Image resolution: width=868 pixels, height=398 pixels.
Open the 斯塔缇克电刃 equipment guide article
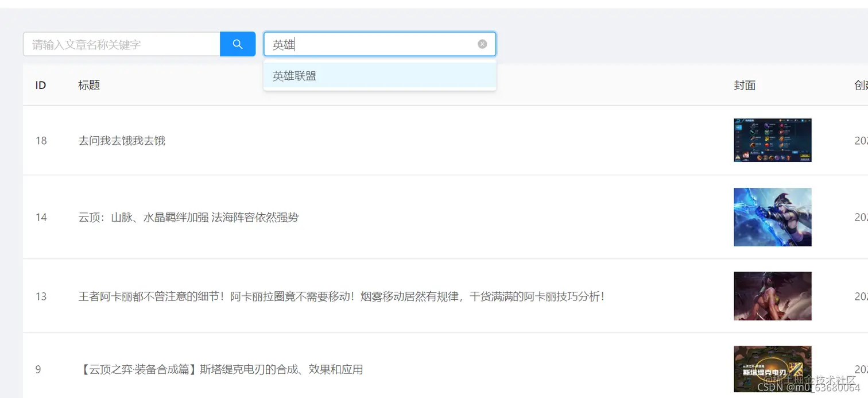click(x=220, y=369)
